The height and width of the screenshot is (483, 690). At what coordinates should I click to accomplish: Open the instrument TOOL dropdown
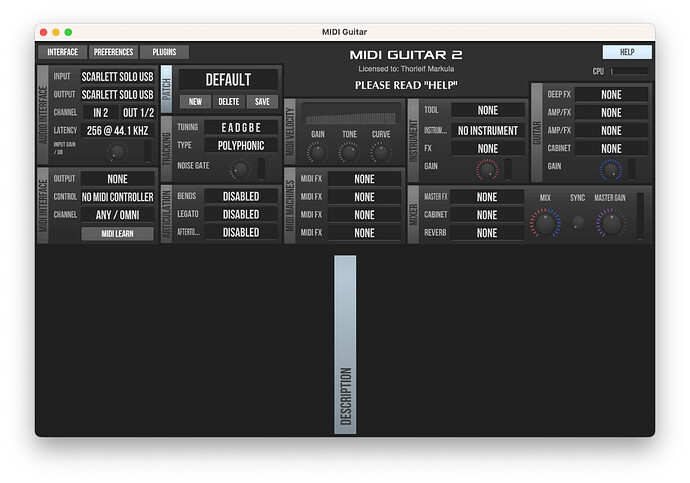[488, 110]
